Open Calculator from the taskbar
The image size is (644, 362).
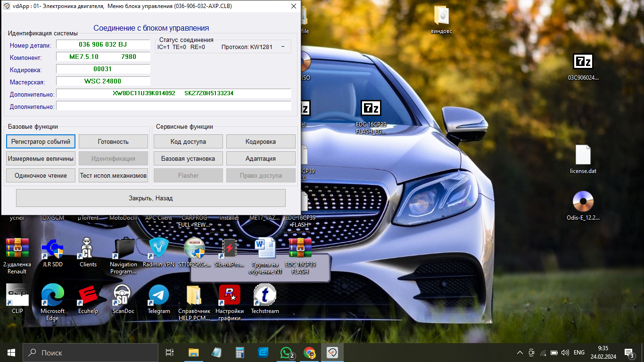(x=240, y=353)
